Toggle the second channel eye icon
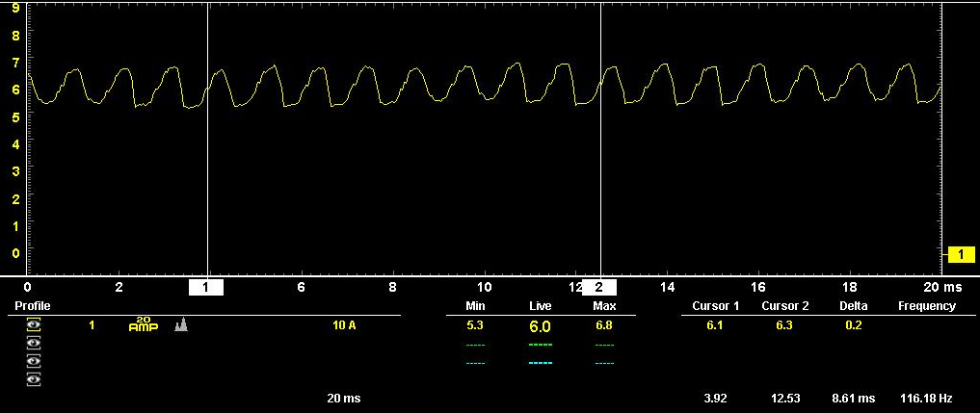 [x=35, y=344]
